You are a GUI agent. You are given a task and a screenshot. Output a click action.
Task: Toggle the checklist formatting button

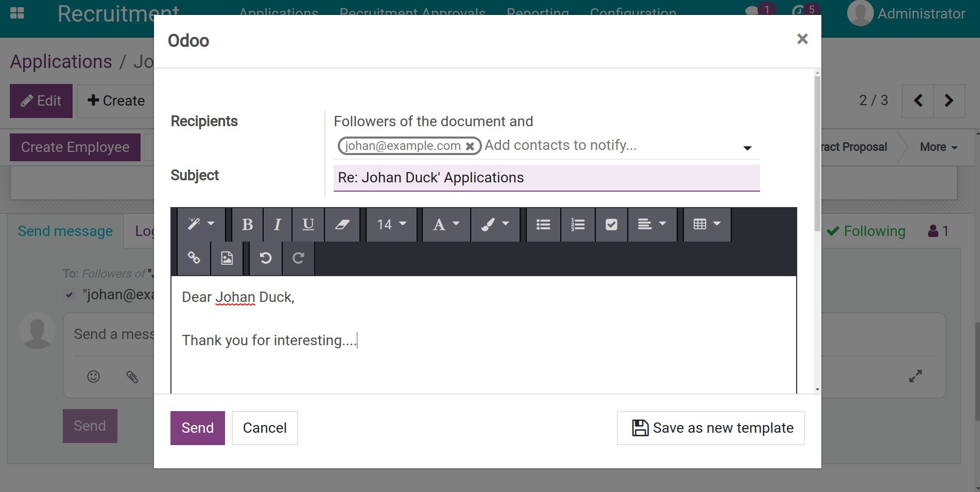[x=611, y=225]
